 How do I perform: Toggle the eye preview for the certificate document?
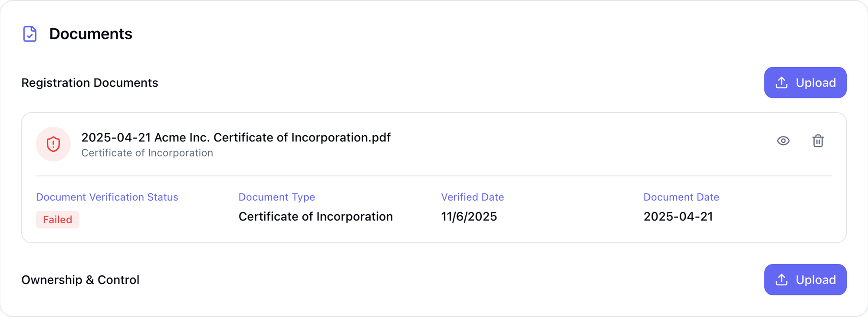783,141
